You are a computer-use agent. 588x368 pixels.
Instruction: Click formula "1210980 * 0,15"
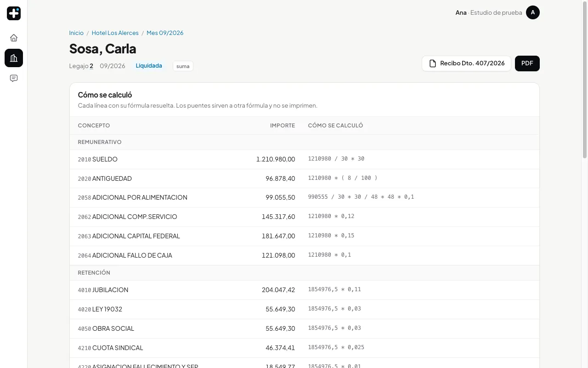tap(331, 236)
